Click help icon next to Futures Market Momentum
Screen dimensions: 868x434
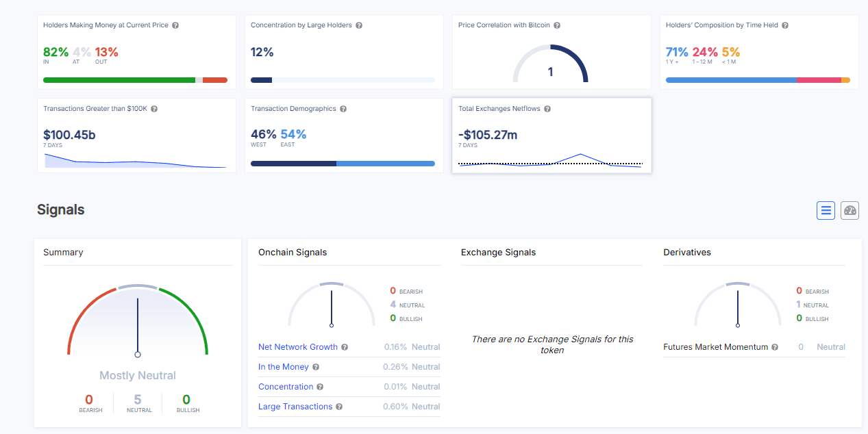coord(775,347)
